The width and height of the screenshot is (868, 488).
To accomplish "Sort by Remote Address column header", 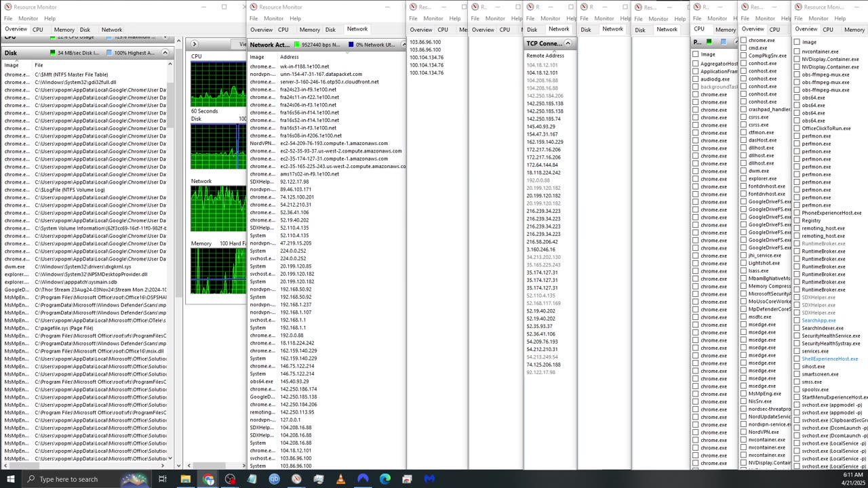I will (545, 56).
